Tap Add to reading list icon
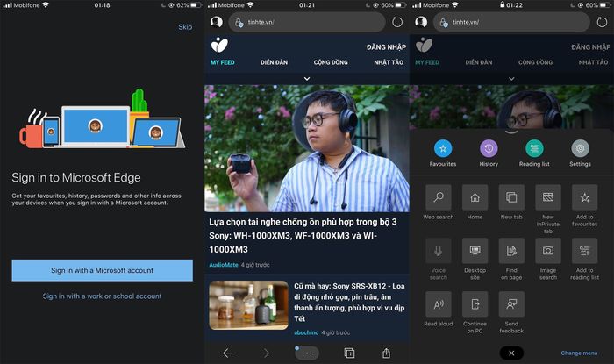614x364 pixels. [x=585, y=251]
